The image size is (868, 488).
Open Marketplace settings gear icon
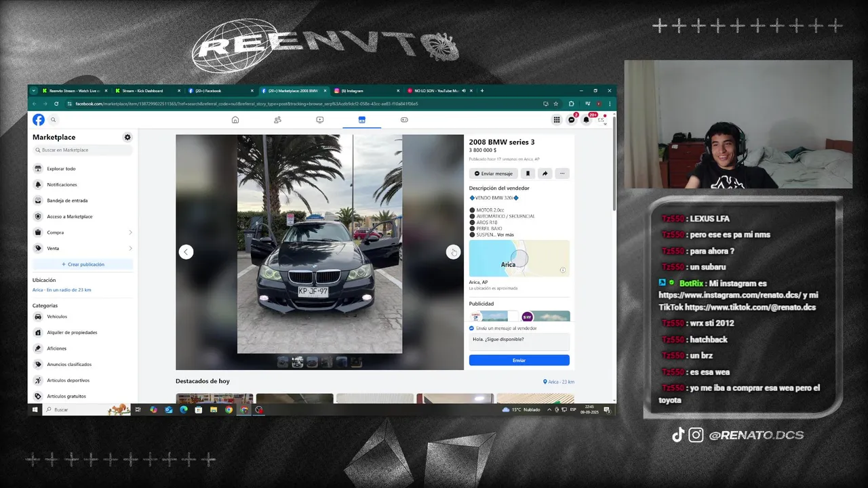127,137
